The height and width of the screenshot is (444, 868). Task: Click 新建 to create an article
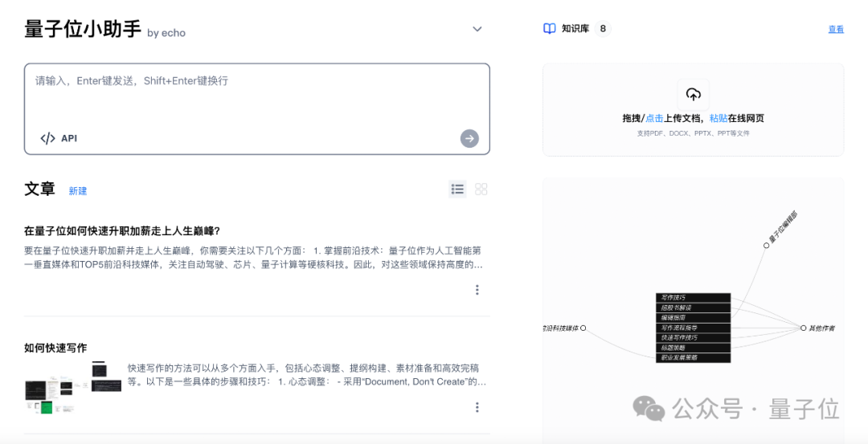point(77,191)
